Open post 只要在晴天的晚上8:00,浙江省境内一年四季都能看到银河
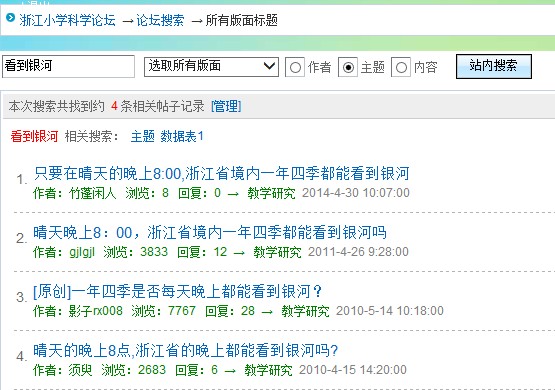Screen dimensions: 555x390 222,173
